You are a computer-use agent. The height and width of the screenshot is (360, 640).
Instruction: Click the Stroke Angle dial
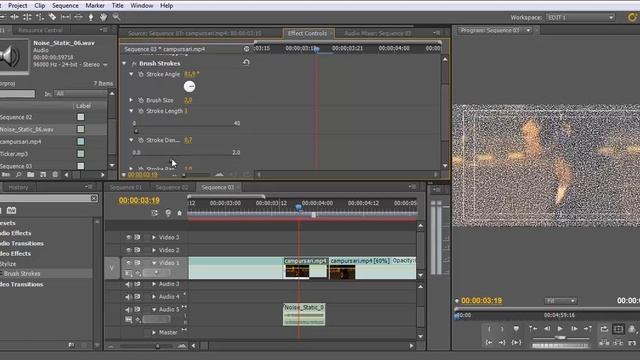point(189,87)
